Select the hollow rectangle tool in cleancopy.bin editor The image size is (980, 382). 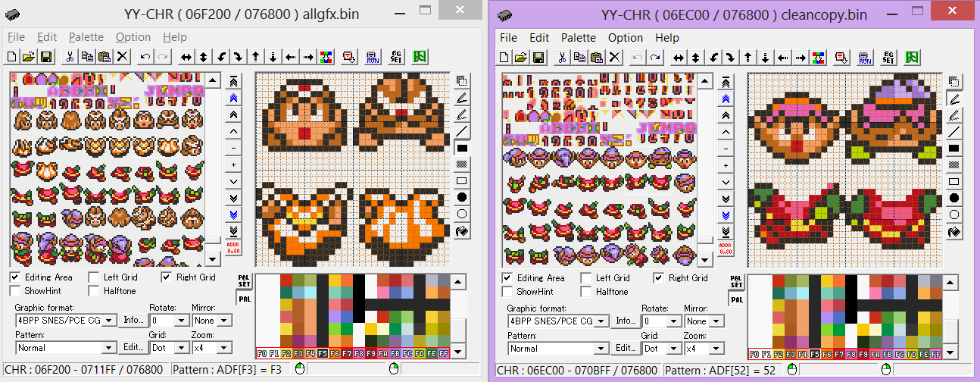pos(954,181)
